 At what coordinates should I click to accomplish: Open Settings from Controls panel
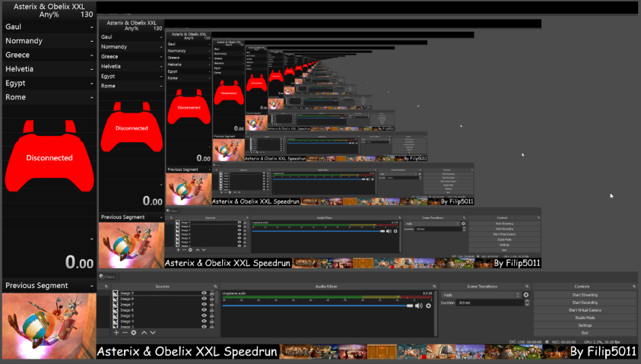click(585, 325)
